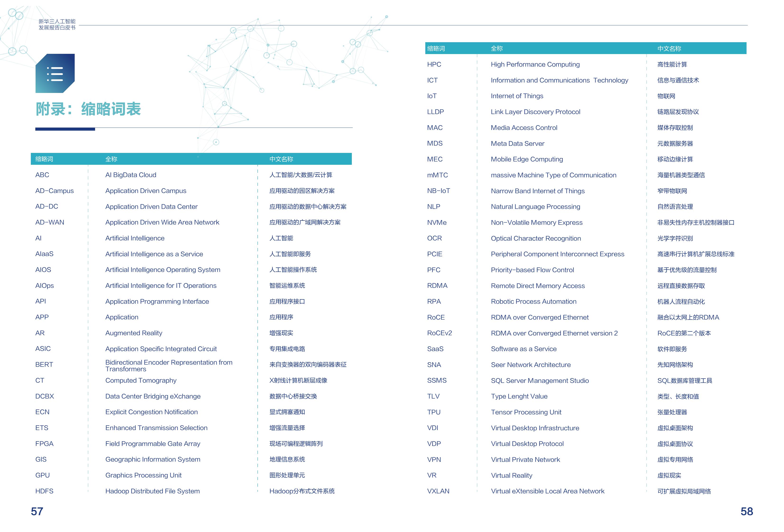Viewport: 784px width, 532px height.
Task: Click page number 58
Action: (x=747, y=511)
